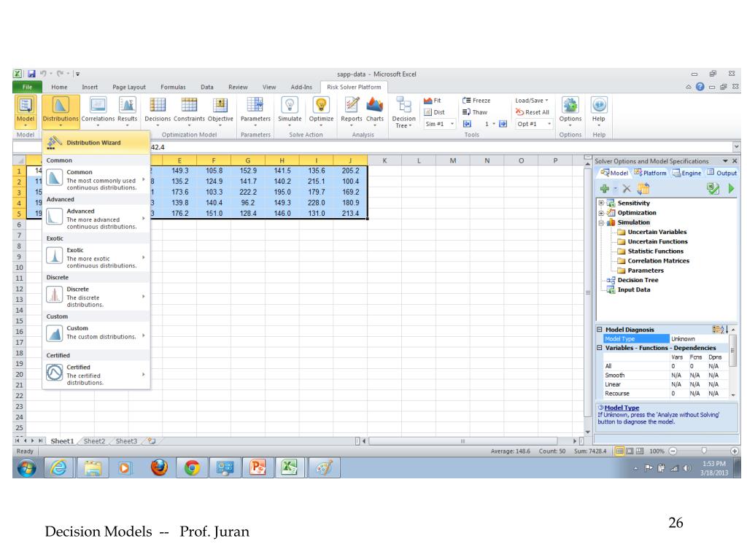Open Chrome from the taskbar
The image size is (747, 560).
[x=192, y=467]
